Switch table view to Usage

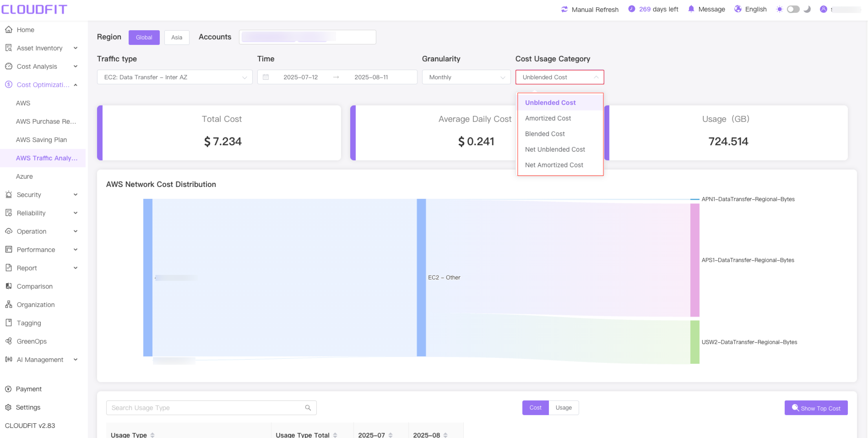coord(564,408)
